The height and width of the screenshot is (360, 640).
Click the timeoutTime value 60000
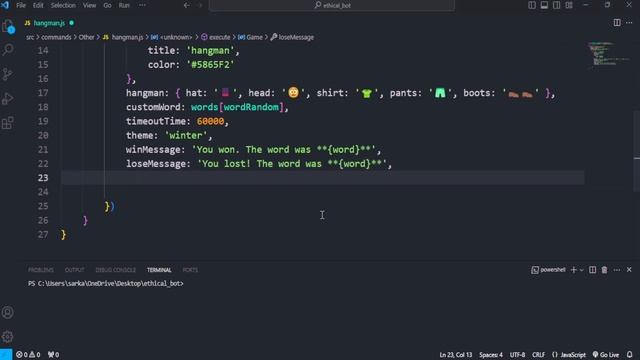coord(210,121)
